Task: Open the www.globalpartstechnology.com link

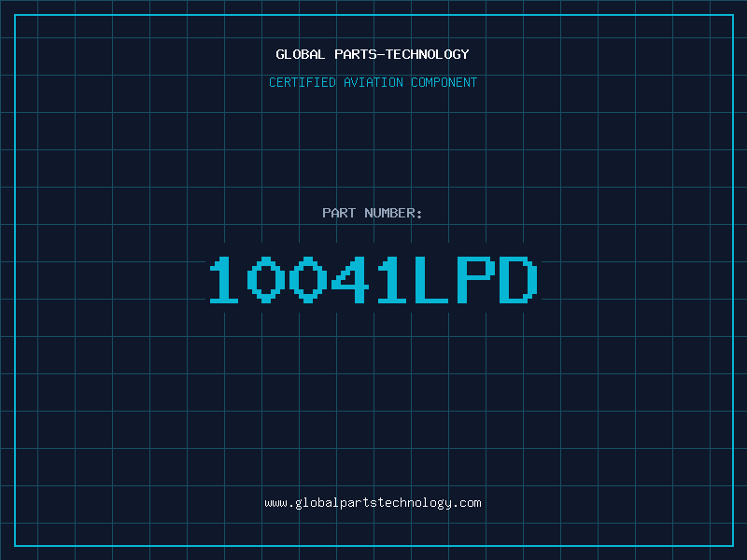Action: 373,503
